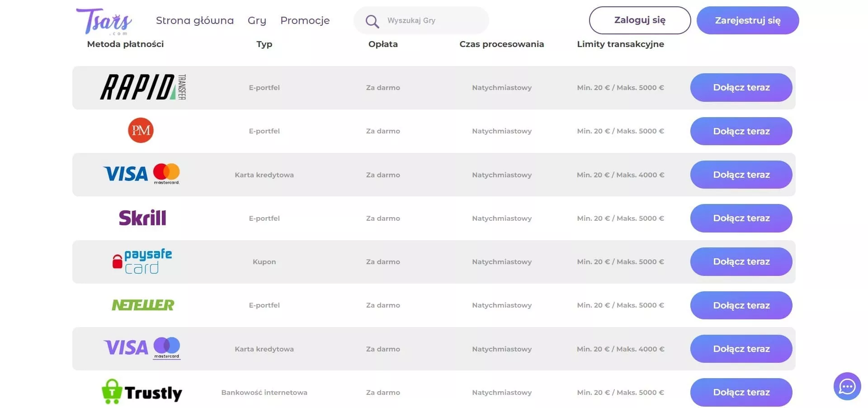Click the Rapid Transfer logo
The width and height of the screenshot is (868, 408).
tap(142, 87)
